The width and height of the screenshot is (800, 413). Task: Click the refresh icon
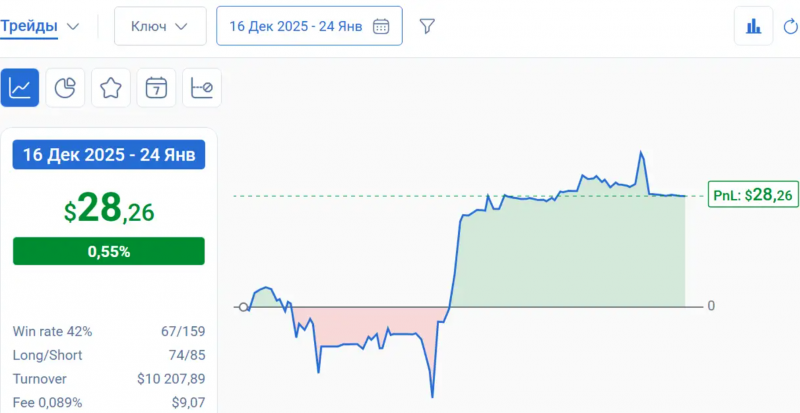pyautogui.click(x=790, y=27)
